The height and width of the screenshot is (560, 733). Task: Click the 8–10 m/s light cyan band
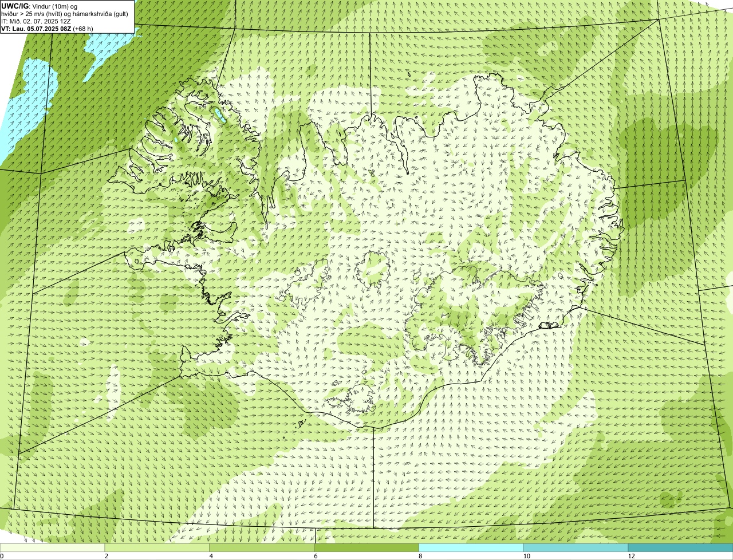(471, 547)
